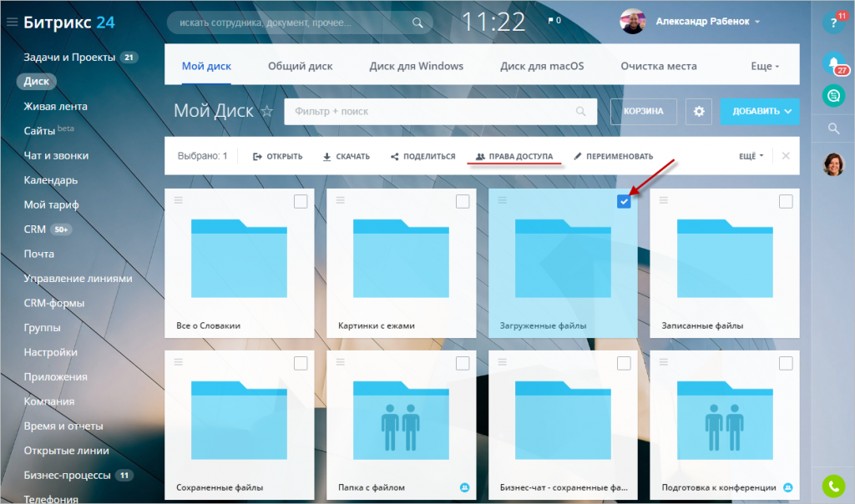
Task: Open the Диск для Windows tab
Action: pyautogui.click(x=416, y=67)
